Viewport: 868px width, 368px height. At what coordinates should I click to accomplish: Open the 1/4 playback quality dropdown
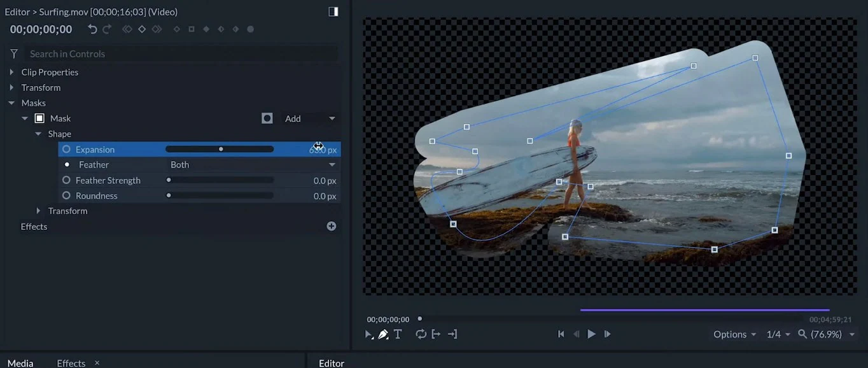(x=778, y=334)
